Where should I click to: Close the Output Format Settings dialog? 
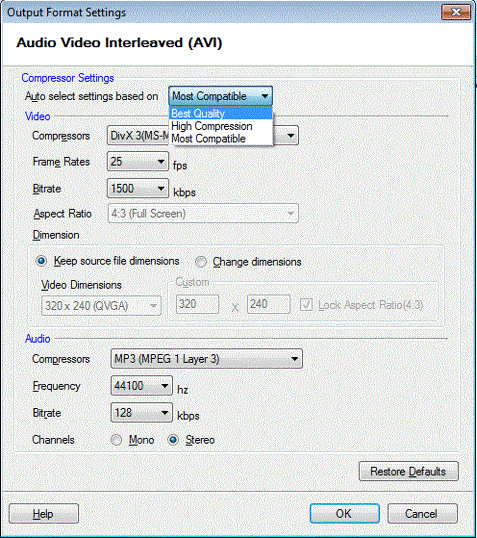(x=456, y=13)
